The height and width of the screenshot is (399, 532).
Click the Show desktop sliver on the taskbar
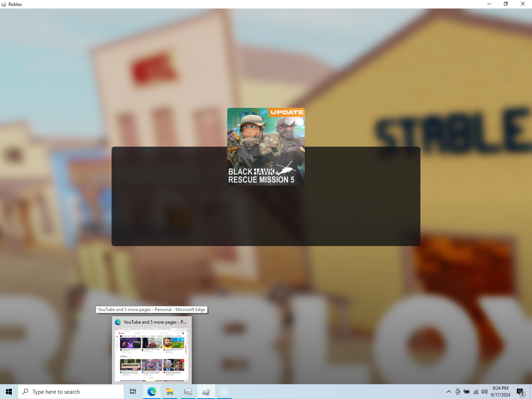click(x=531, y=392)
